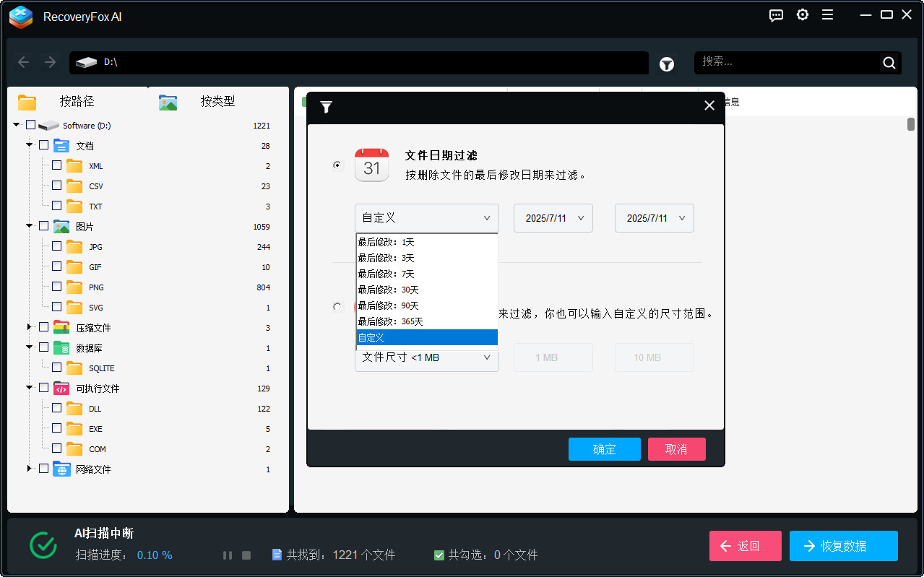Open the feedback message icon in title bar
The height and width of the screenshot is (577, 924).
(775, 14)
